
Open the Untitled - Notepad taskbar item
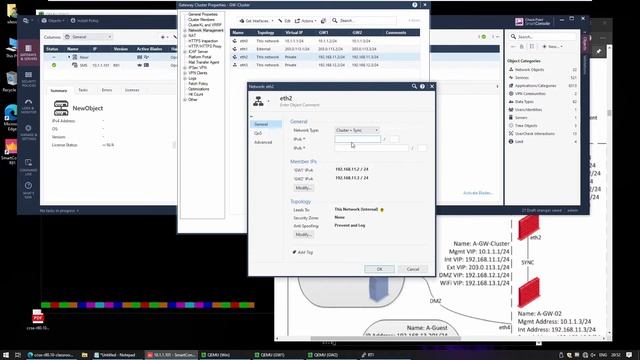(x=117, y=355)
